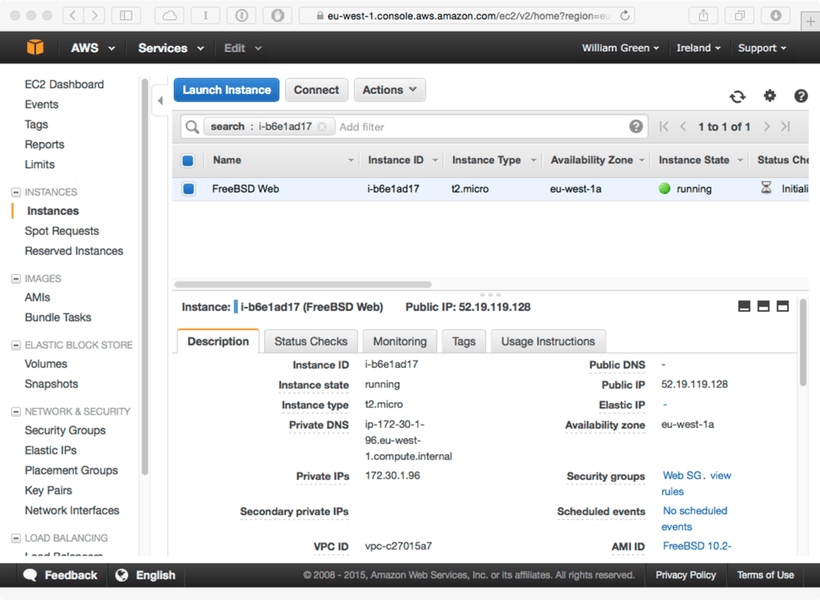Image resolution: width=820 pixels, height=600 pixels.
Task: Collapse the IMAGES sidebar section
Action: (16, 279)
